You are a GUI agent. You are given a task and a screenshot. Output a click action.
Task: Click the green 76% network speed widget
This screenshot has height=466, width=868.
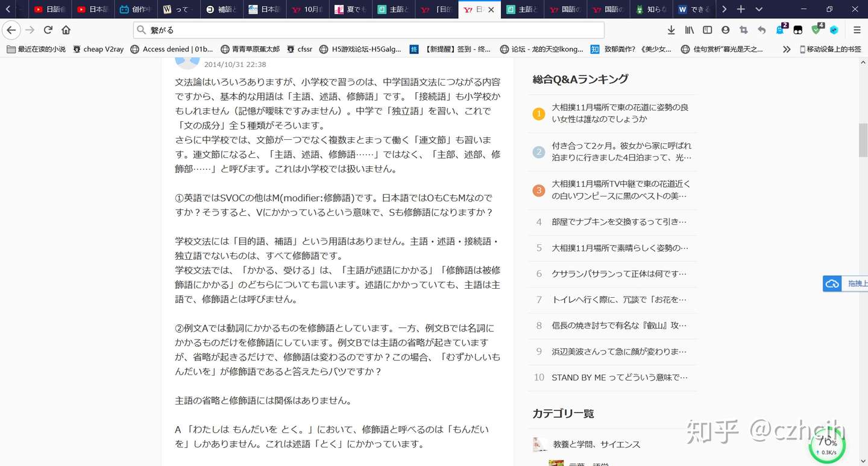tap(827, 446)
